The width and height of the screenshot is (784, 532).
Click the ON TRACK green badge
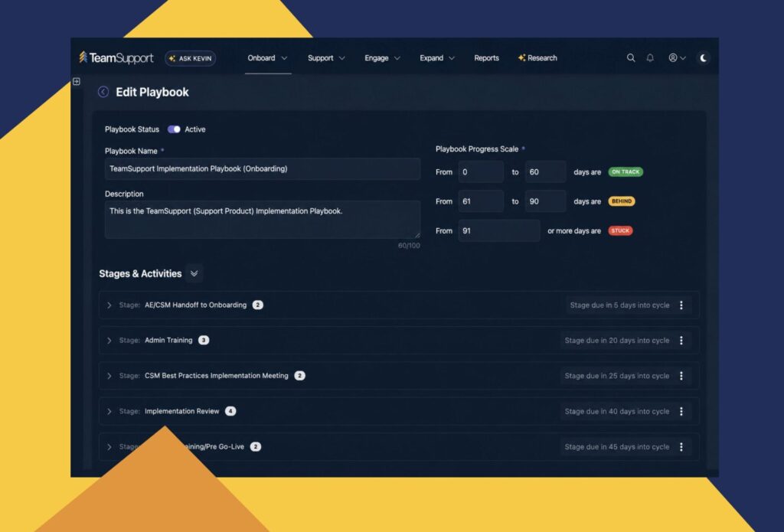pos(626,172)
